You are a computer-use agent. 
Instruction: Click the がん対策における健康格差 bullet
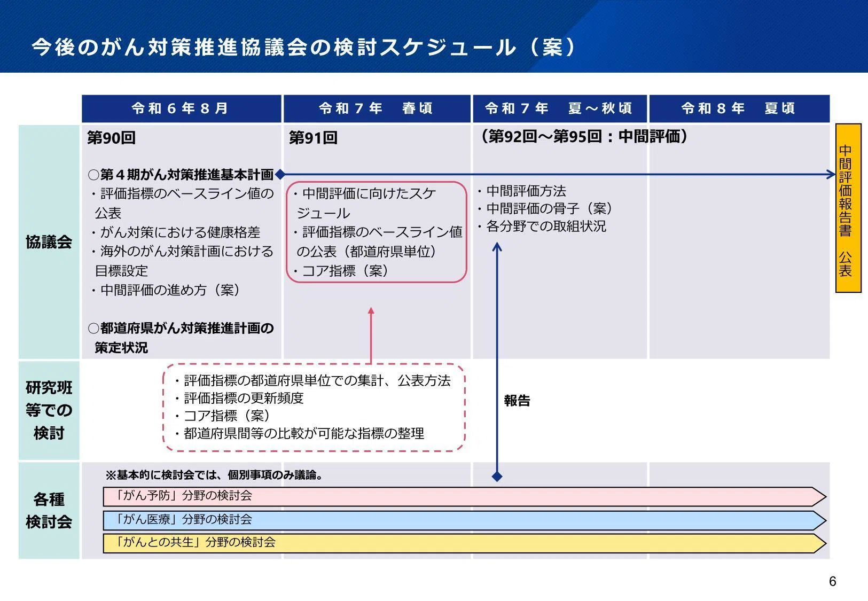click(x=175, y=232)
